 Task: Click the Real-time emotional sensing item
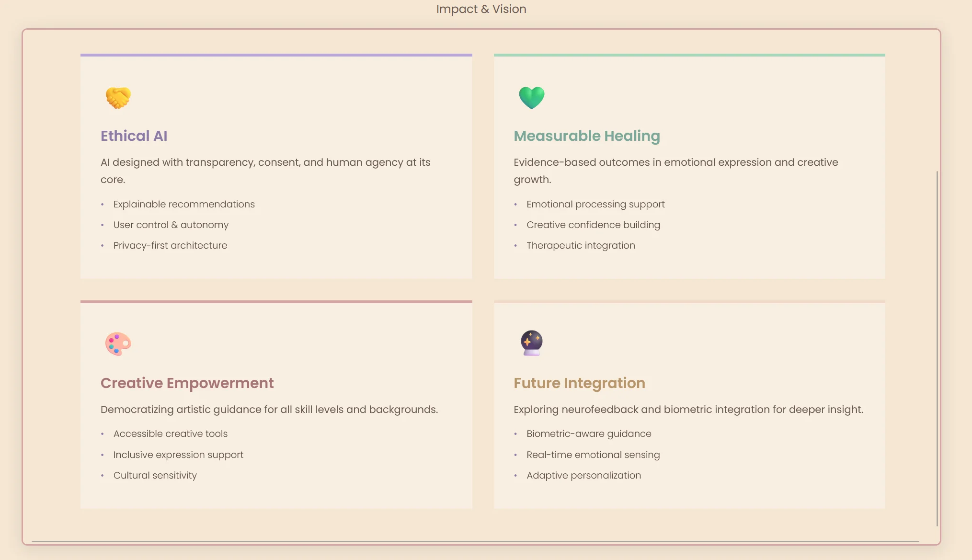coord(593,455)
